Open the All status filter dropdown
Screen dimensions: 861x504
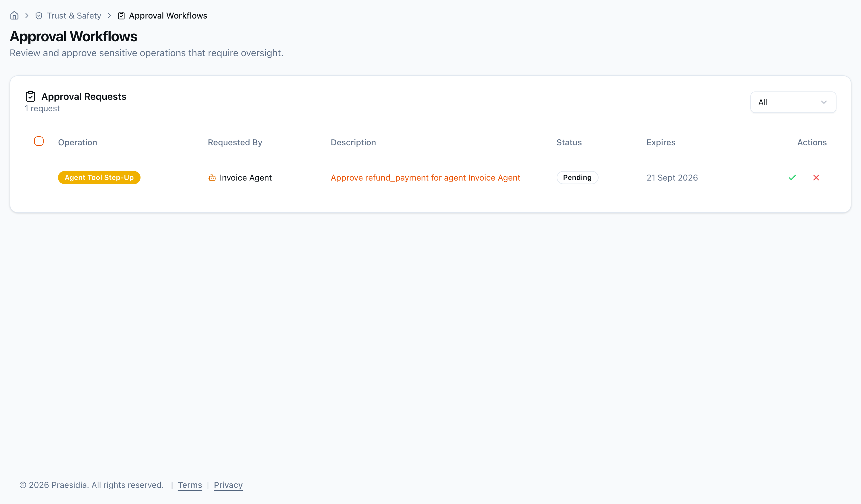pos(793,102)
